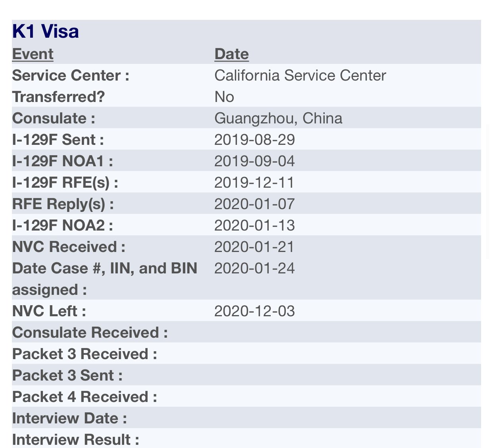493x448 pixels.
Task: Select the California Service Center value
Action: pos(300,75)
